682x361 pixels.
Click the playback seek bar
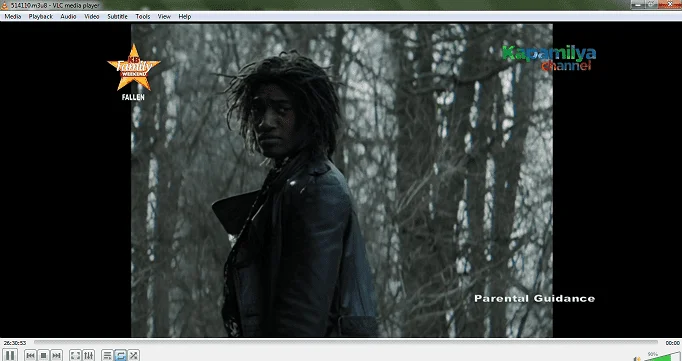coord(346,343)
